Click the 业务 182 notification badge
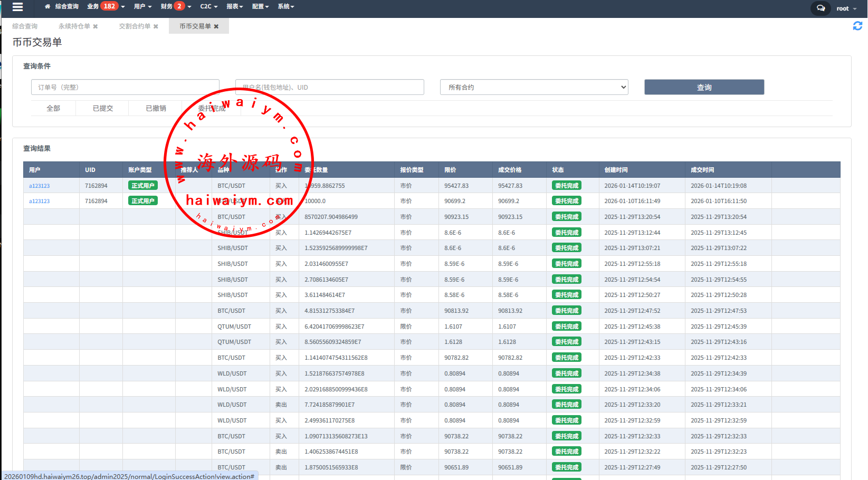The image size is (868, 480). click(109, 6)
